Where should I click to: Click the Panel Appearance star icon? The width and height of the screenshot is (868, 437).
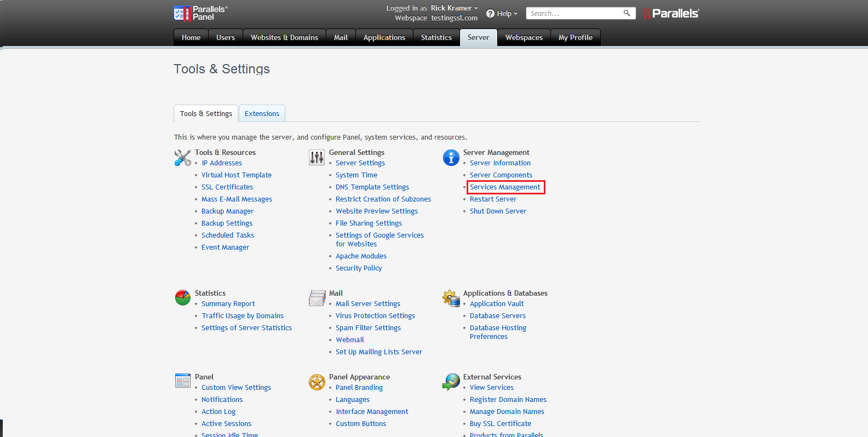click(317, 382)
